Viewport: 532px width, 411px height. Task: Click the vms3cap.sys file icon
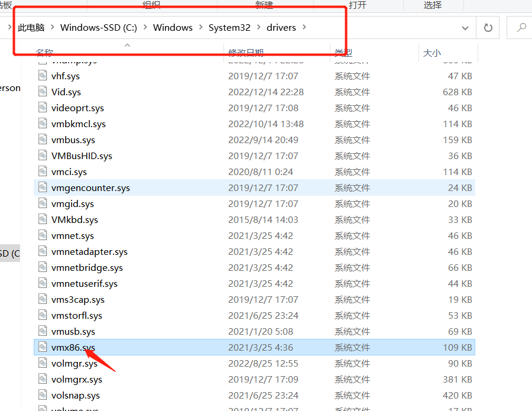click(x=43, y=299)
